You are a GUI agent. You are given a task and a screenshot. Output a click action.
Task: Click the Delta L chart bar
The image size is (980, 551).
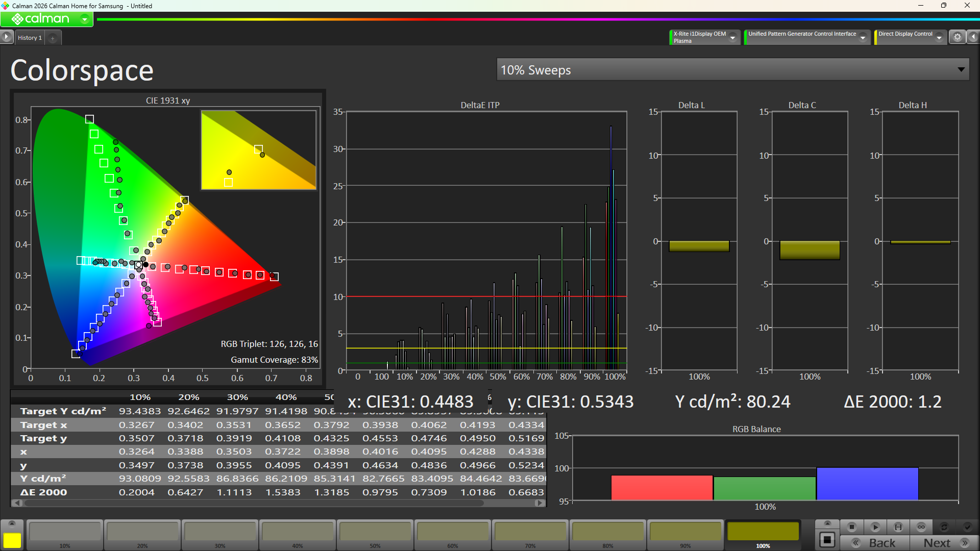699,246
